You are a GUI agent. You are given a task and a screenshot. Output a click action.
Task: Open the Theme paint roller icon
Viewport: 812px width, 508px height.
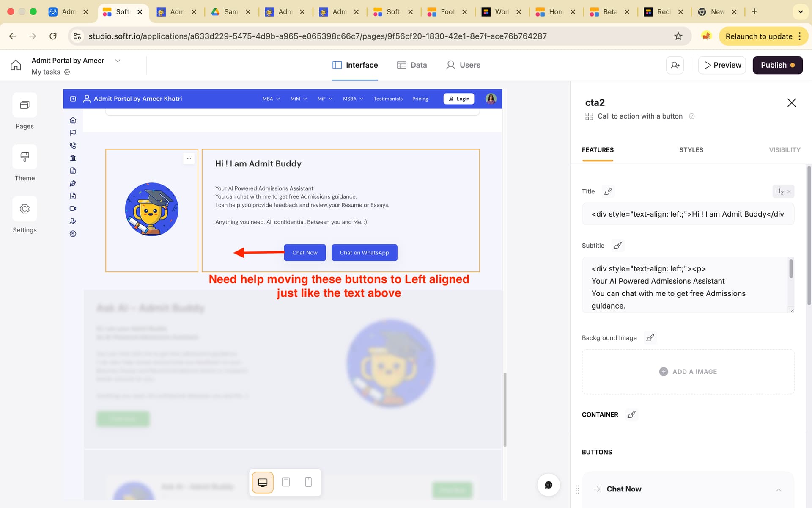coord(25,157)
